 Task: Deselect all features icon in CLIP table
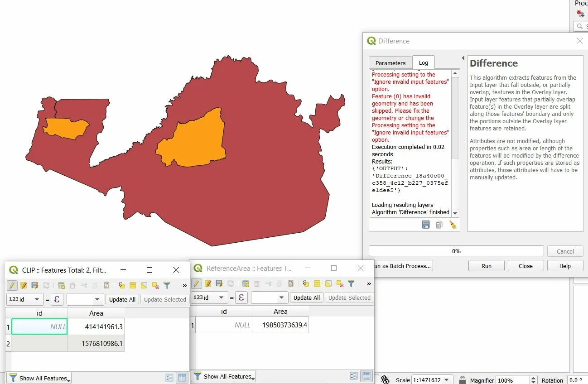(x=155, y=285)
